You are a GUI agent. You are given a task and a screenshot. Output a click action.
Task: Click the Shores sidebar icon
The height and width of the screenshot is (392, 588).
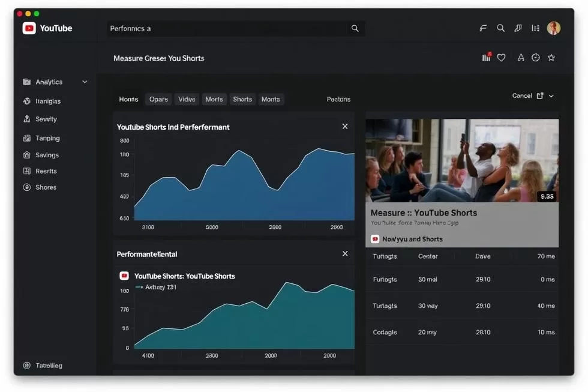point(26,187)
